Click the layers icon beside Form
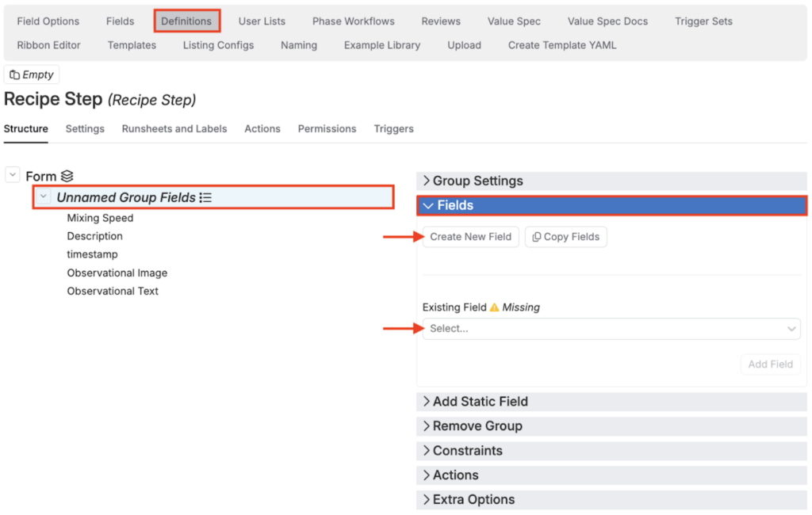 (67, 177)
